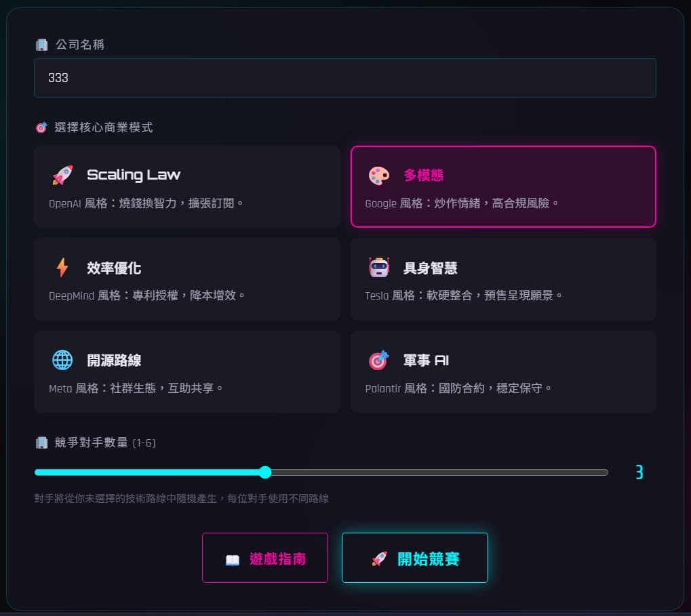Select the Scaling Law business model card
The image size is (691, 616).
tap(186, 186)
